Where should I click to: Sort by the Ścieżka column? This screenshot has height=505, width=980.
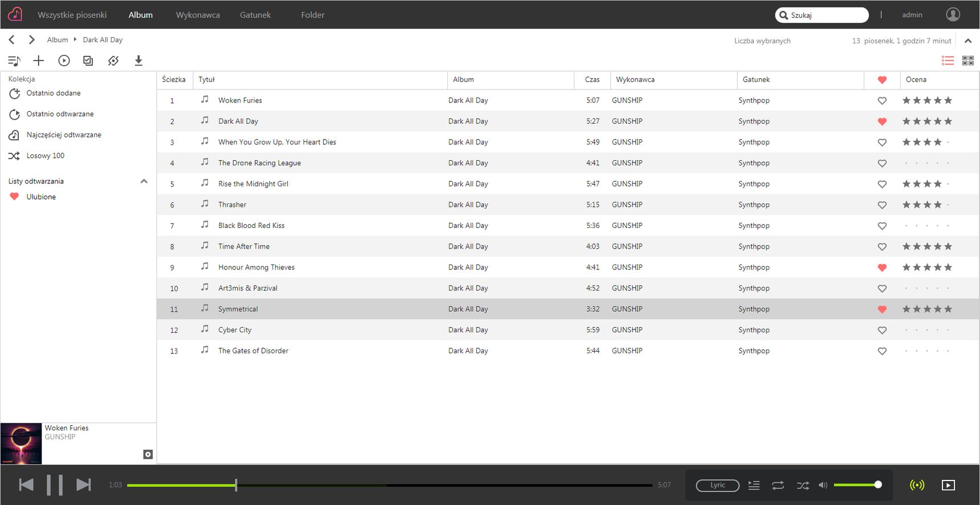click(x=174, y=80)
